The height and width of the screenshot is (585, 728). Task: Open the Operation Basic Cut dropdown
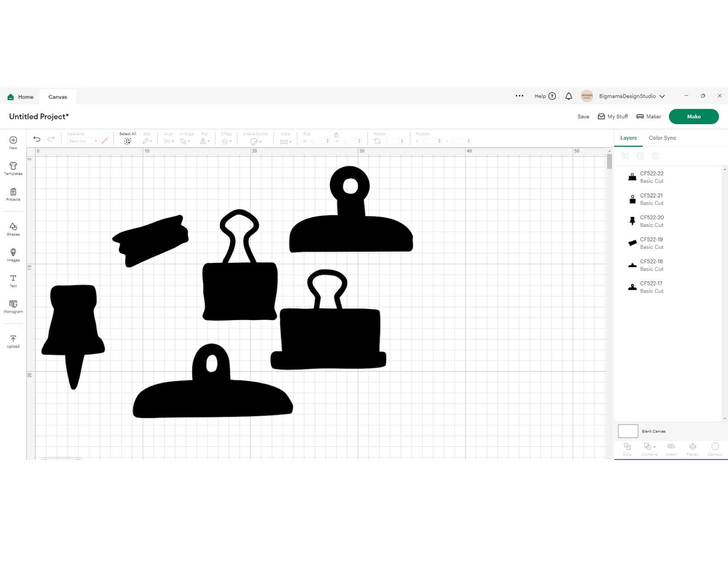point(83,141)
